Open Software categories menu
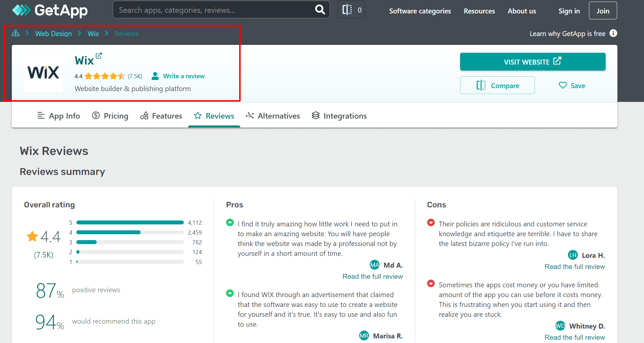 (420, 11)
